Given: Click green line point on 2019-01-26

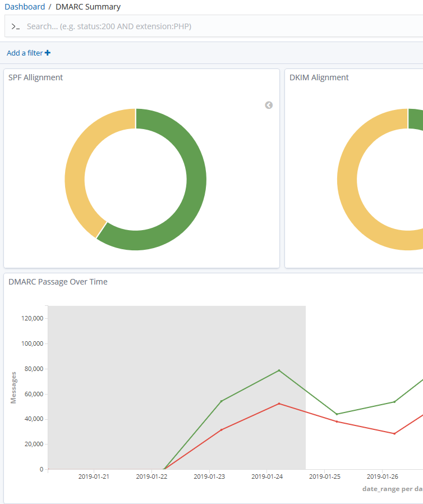Looking at the screenshot, I should coord(394,401).
